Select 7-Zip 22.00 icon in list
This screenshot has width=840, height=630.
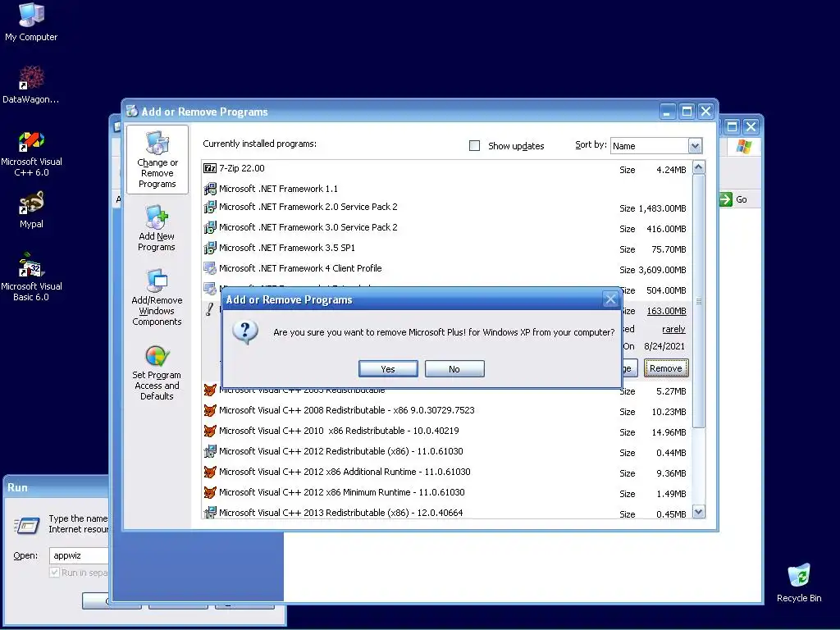click(x=209, y=168)
